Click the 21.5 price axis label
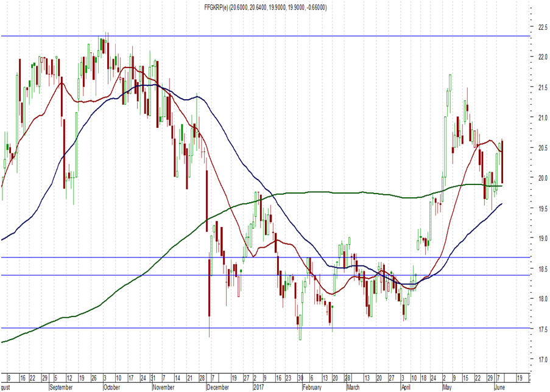Screen dimensions: 550x392 (x=543, y=87)
